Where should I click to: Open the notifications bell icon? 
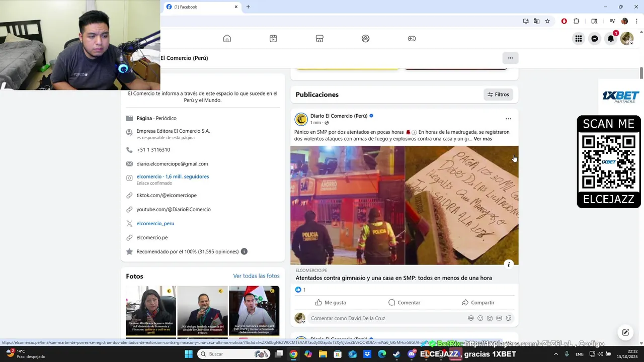coord(611,39)
